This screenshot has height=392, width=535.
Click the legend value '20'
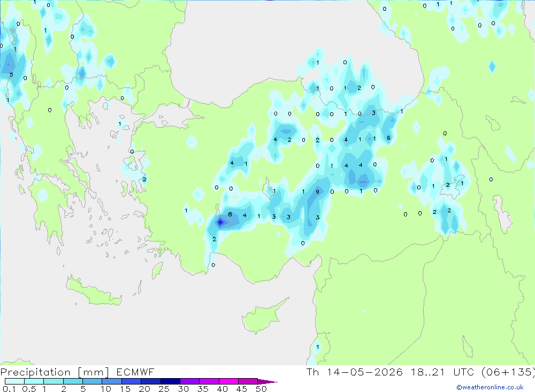(x=144, y=389)
